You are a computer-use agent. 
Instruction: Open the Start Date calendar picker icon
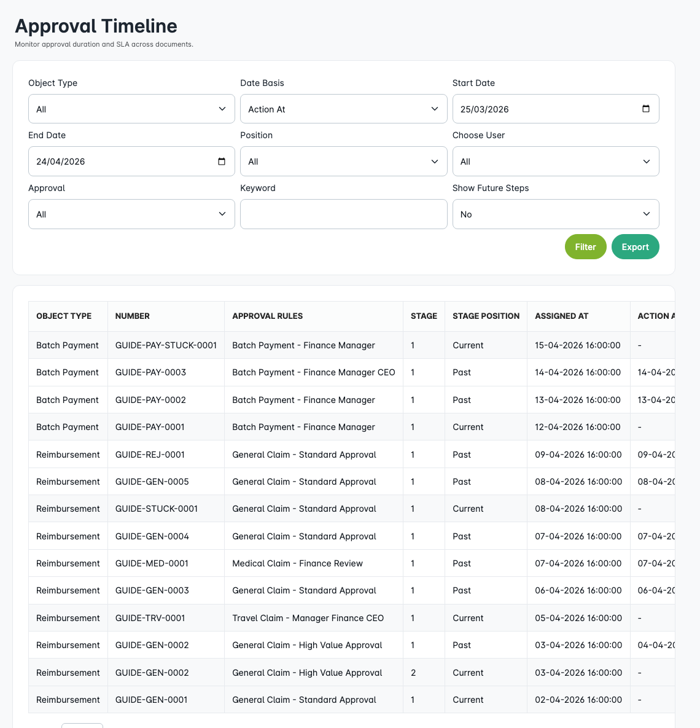(x=646, y=108)
